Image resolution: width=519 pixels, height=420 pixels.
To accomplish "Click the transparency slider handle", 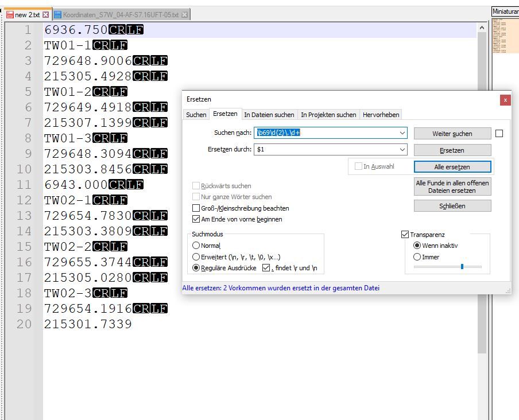I will tap(462, 267).
